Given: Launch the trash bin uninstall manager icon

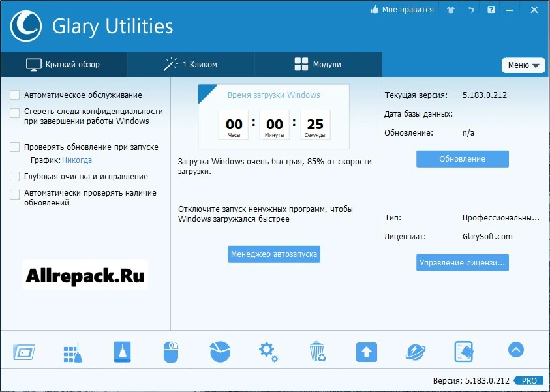Looking at the screenshot, I should point(318,352).
